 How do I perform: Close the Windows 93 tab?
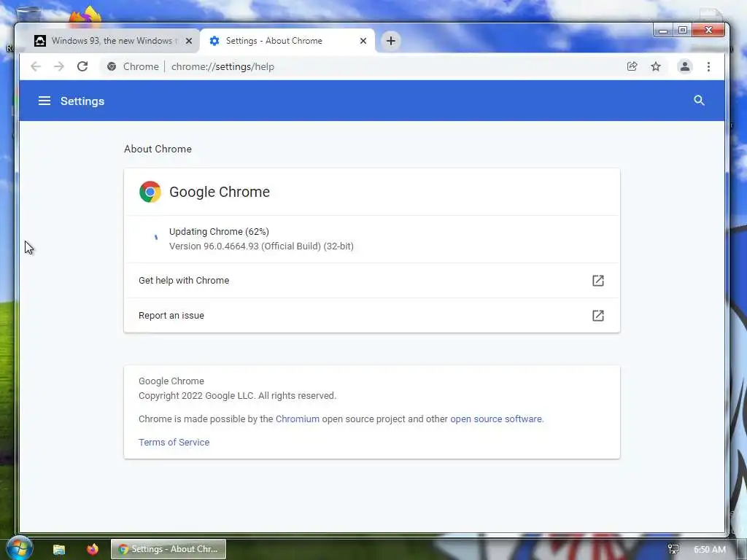[189, 41]
